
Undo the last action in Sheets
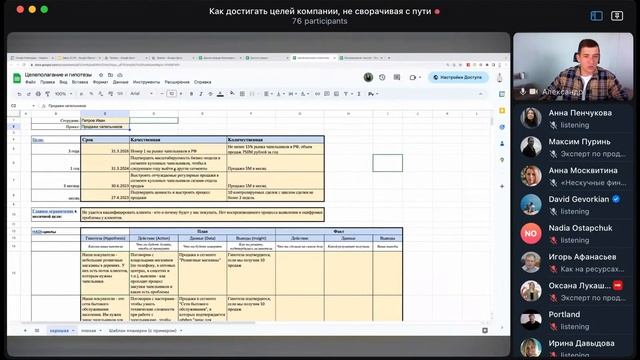19,94
